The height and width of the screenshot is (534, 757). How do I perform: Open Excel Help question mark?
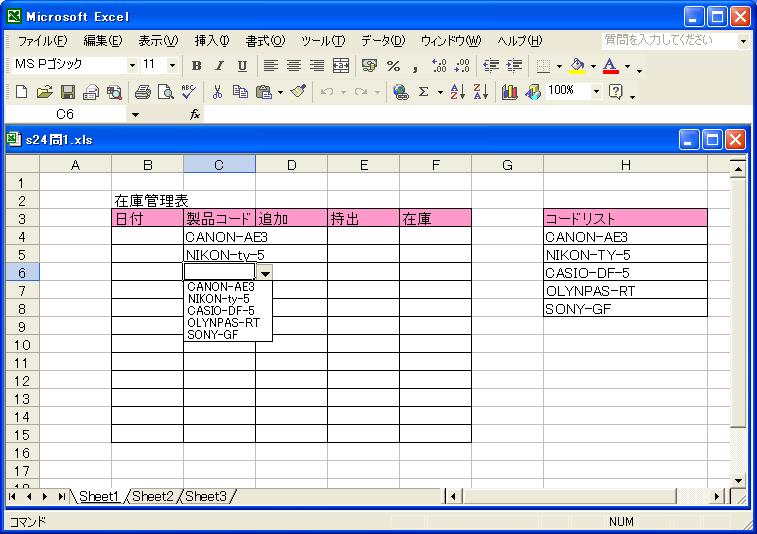(616, 92)
